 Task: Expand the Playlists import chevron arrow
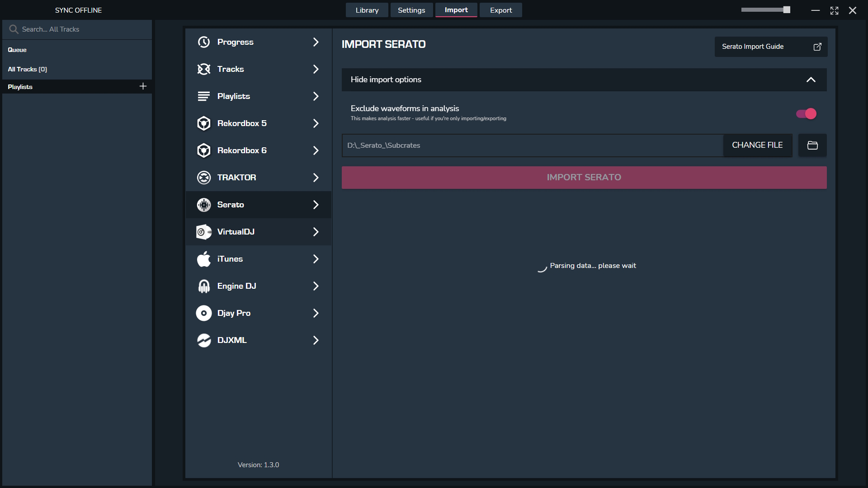click(316, 96)
